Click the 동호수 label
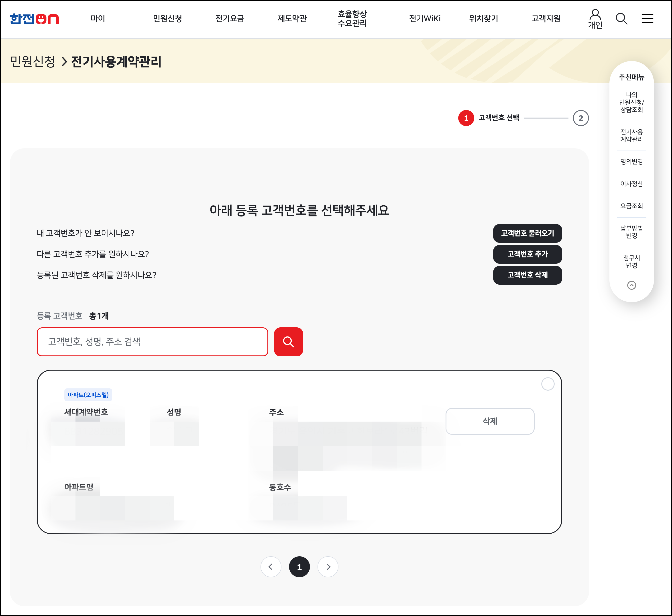 (x=280, y=487)
